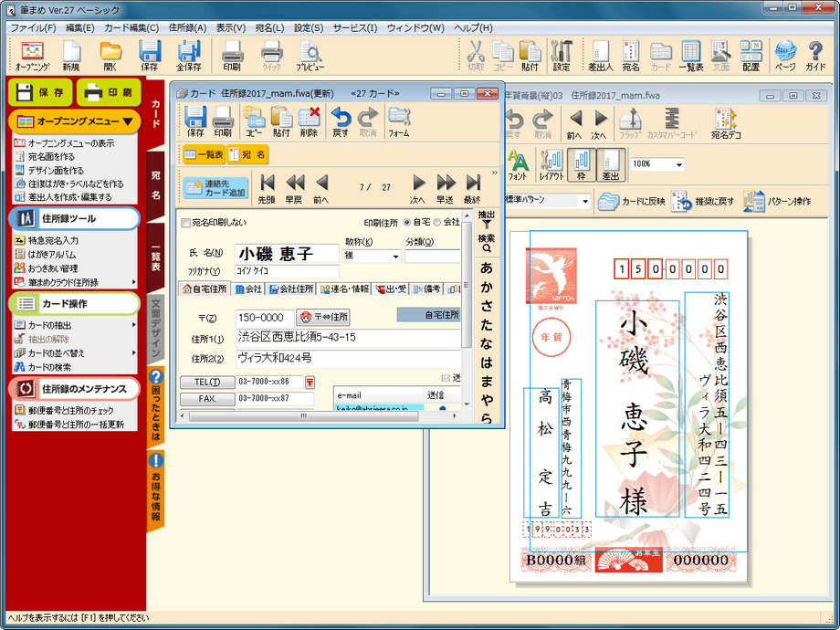Viewport: 840px width, 630px height.
Task: Jump to first card with 先頭 icon
Action: pyautogui.click(x=267, y=189)
